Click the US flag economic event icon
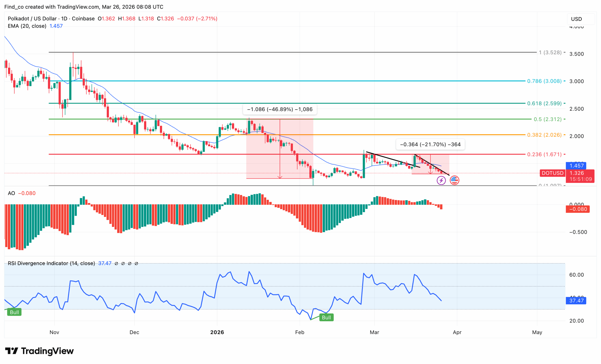Screen dimensions: 601x364 [x=454, y=180]
